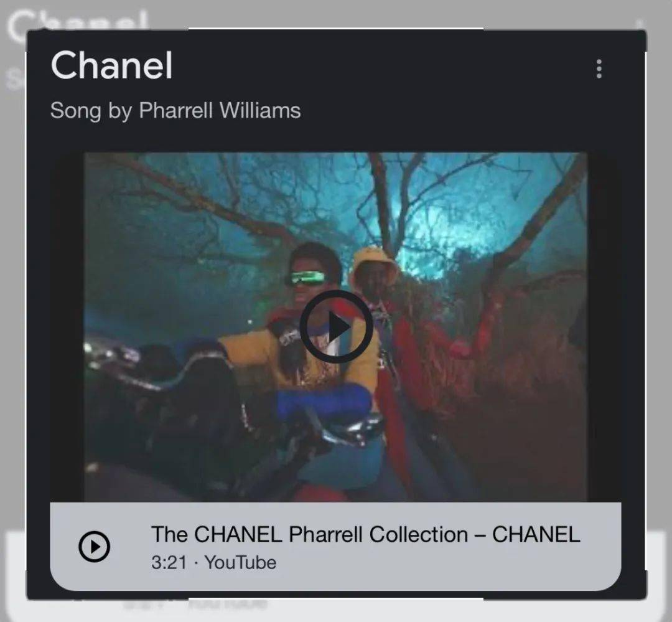Click blurred text beneath the card bottom
672x622 pixels.
coord(195,605)
